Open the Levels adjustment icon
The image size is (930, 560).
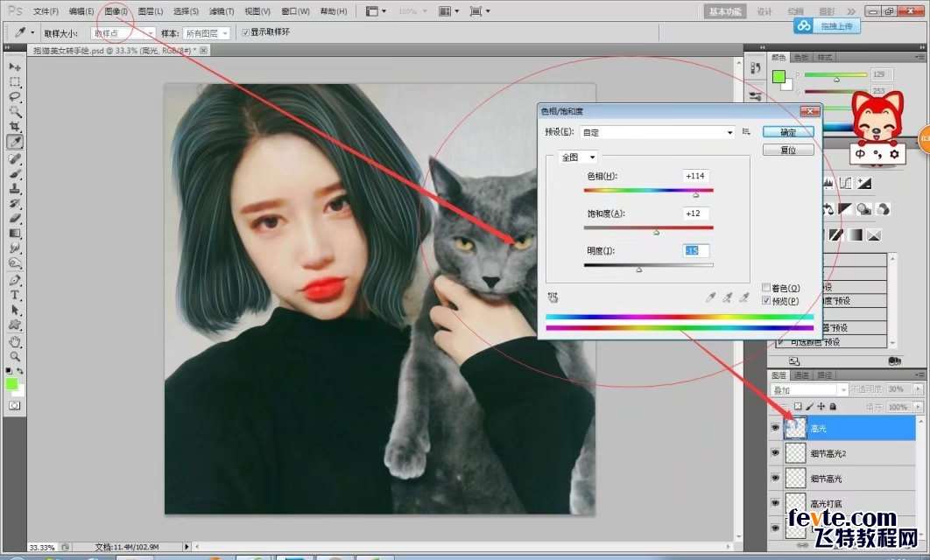pyautogui.click(x=828, y=184)
